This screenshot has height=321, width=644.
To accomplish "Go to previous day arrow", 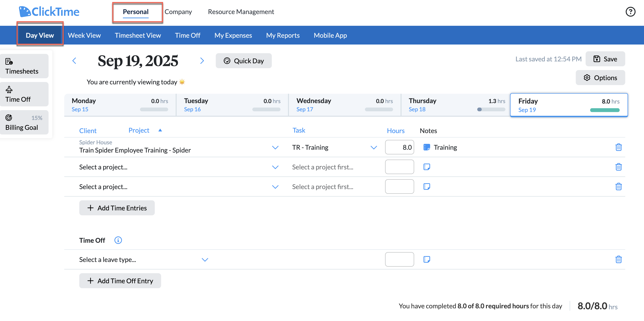I will coord(74,61).
